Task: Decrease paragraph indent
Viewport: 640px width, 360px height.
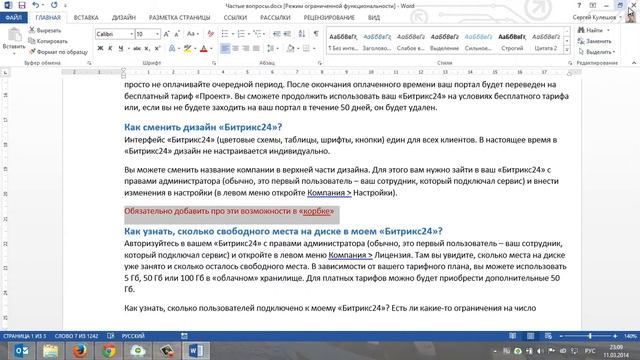Action: coord(277,34)
